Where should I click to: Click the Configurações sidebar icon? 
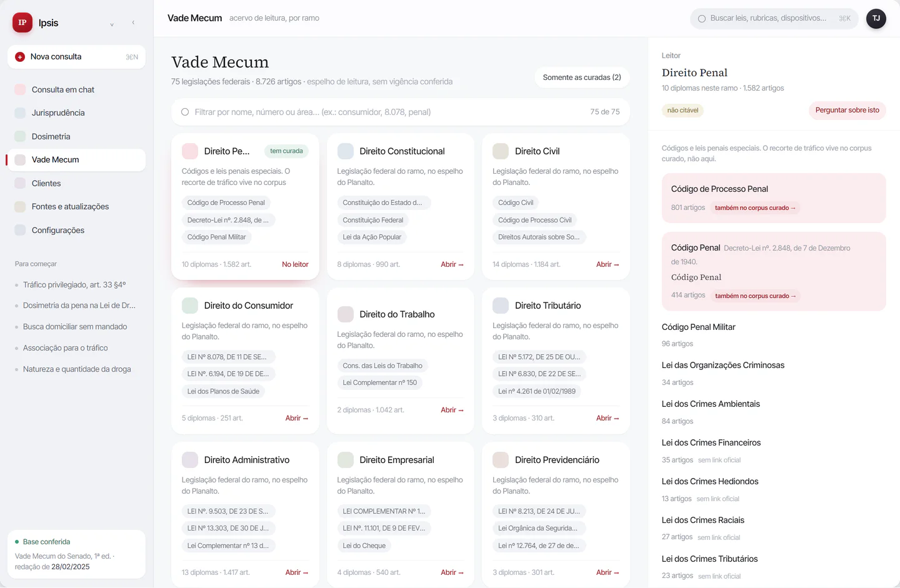pyautogui.click(x=20, y=230)
